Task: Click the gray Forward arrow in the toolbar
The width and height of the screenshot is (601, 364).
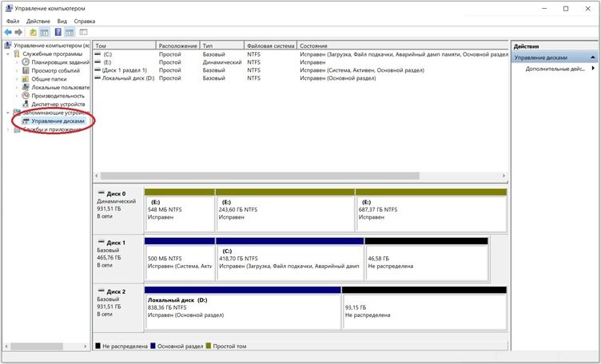Action: (18, 33)
